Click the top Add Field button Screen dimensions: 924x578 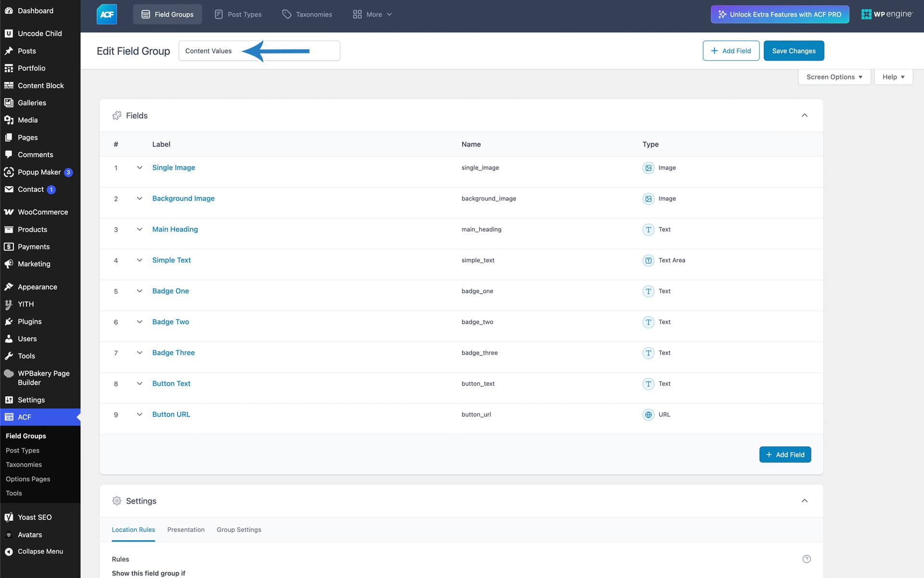pyautogui.click(x=731, y=51)
